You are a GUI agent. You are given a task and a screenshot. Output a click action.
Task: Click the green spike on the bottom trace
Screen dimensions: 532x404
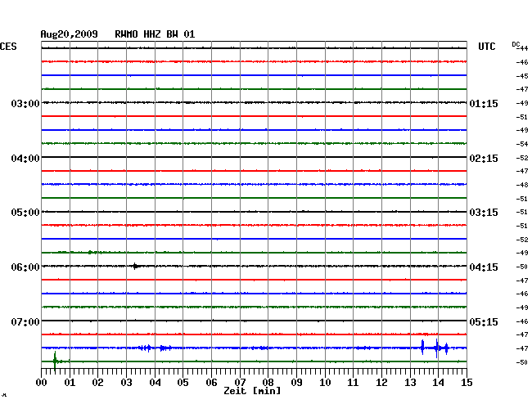point(55,361)
